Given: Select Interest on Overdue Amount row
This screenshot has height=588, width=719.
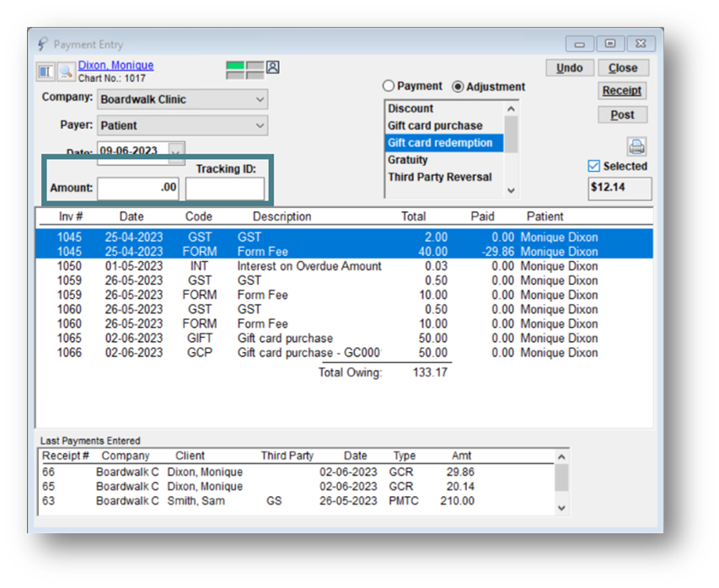Looking at the screenshot, I should click(x=344, y=266).
